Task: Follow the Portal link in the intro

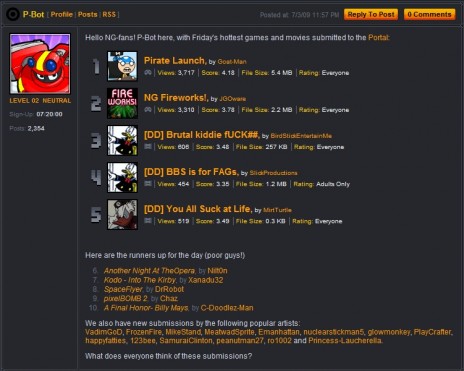Action: [x=378, y=37]
